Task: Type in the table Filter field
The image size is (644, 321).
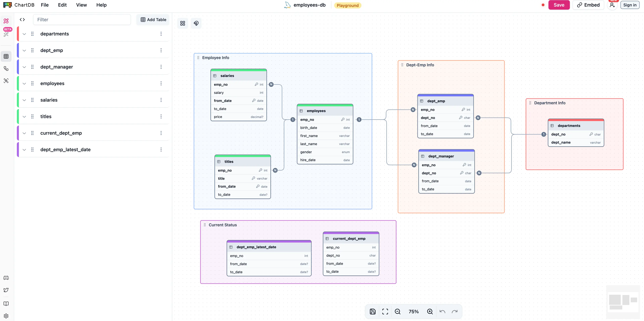Action: pyautogui.click(x=82, y=20)
